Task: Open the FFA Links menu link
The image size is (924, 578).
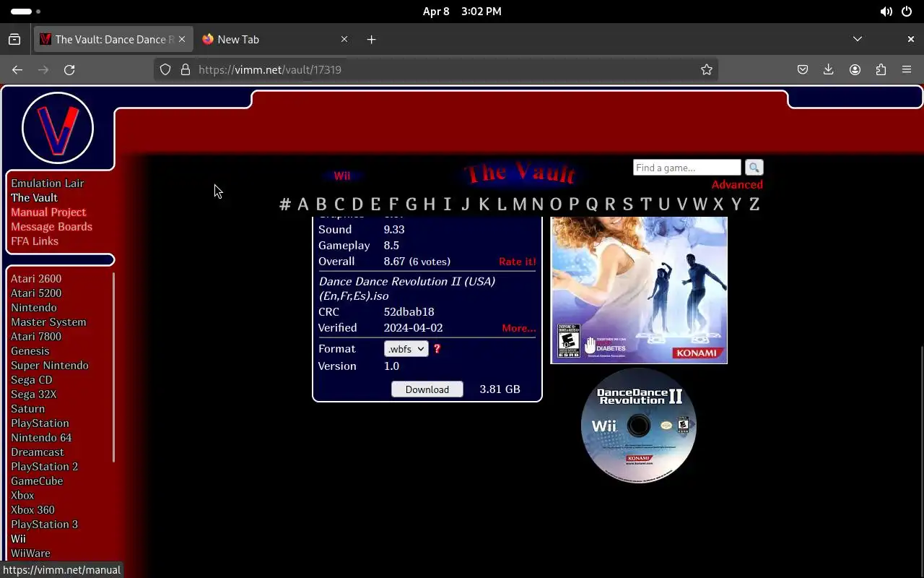Action: pyautogui.click(x=35, y=241)
